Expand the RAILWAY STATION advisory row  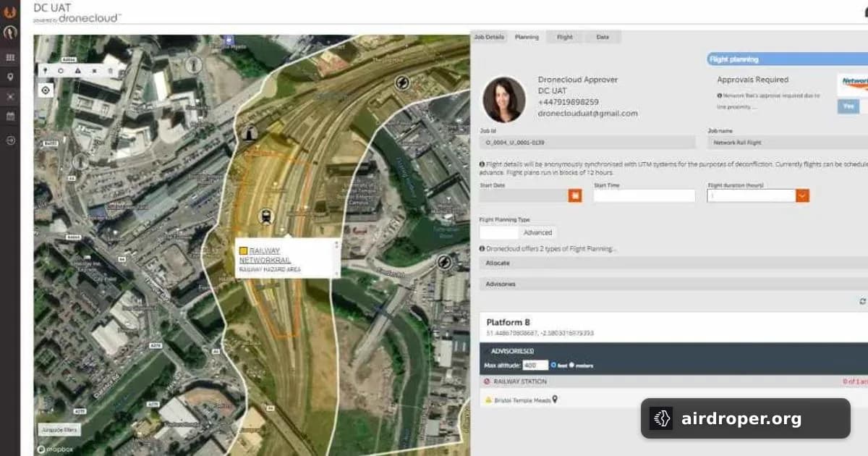pos(673,381)
